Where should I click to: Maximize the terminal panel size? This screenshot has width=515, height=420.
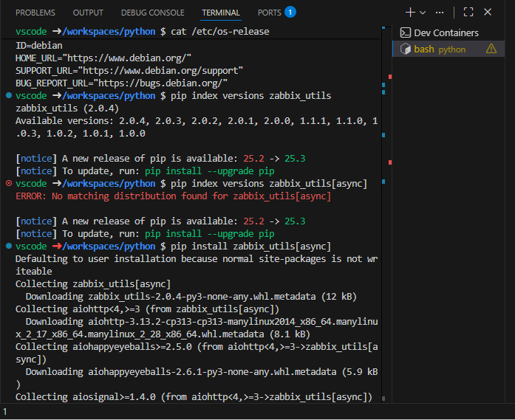468,12
